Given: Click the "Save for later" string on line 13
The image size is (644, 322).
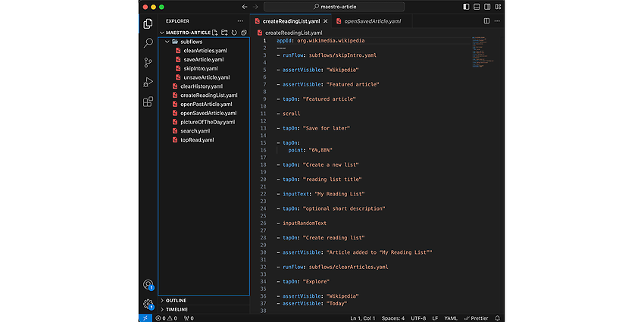Looking at the screenshot, I should (x=326, y=128).
